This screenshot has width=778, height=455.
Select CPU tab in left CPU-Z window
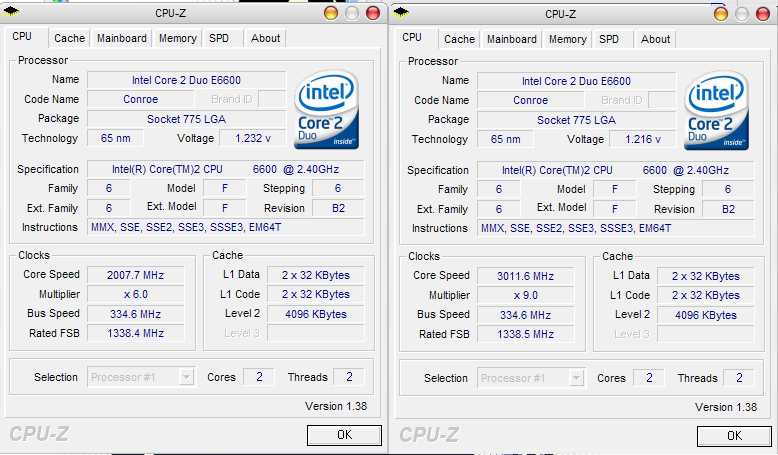[22, 37]
